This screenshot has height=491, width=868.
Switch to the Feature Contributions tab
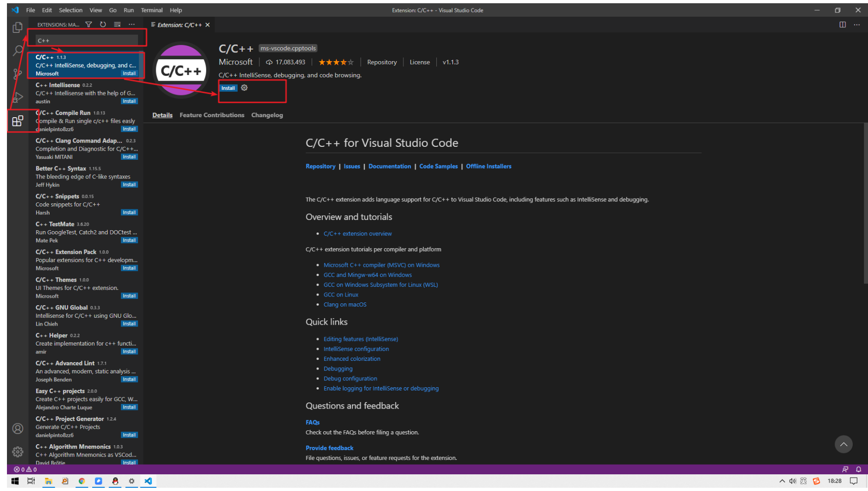click(x=212, y=115)
